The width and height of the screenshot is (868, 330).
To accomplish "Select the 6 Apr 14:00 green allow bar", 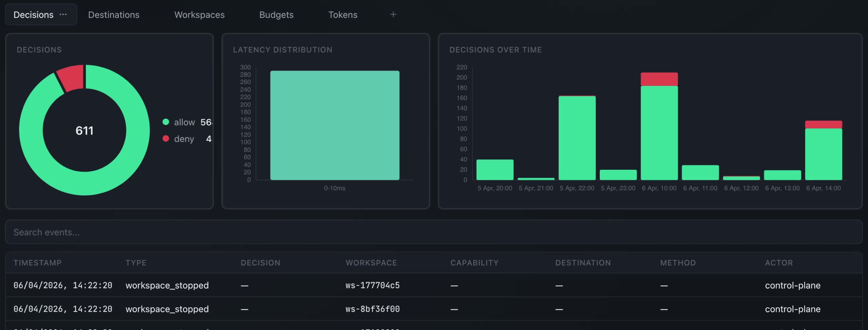I will 823,154.
